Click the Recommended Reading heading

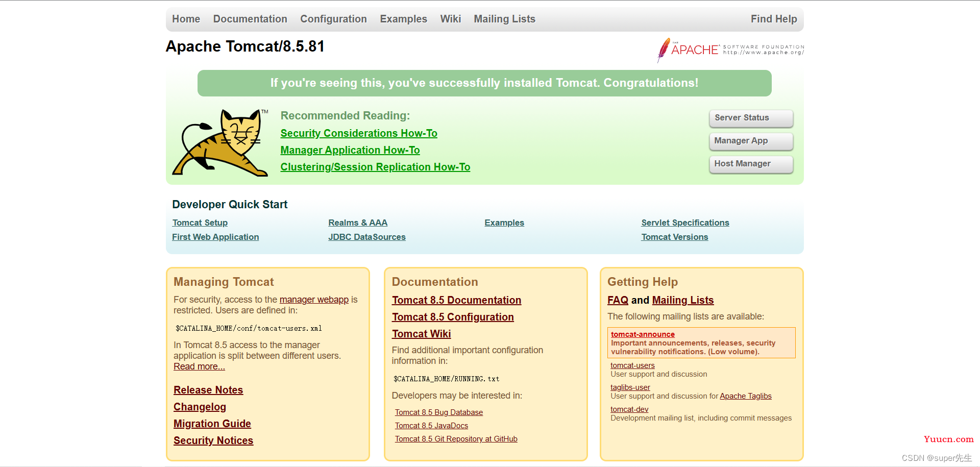tap(345, 116)
